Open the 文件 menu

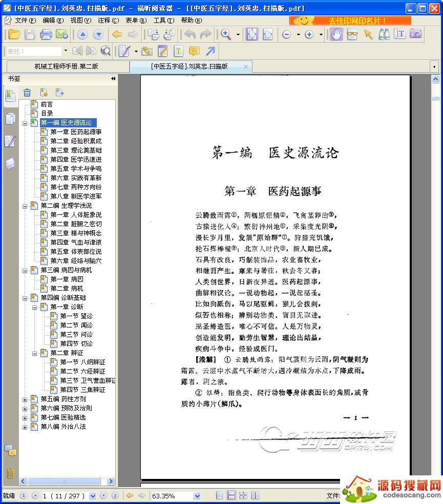point(26,20)
